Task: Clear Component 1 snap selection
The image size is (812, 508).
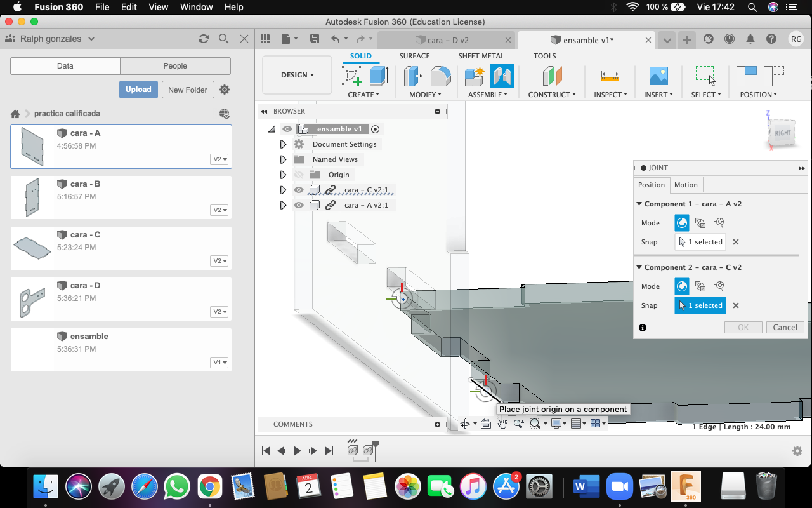Action: [x=736, y=242]
